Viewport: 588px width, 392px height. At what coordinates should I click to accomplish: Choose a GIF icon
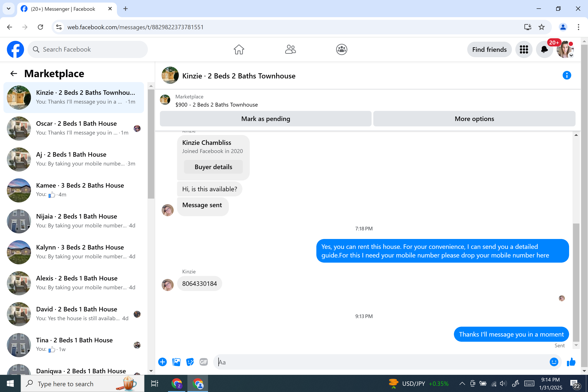tap(204, 362)
